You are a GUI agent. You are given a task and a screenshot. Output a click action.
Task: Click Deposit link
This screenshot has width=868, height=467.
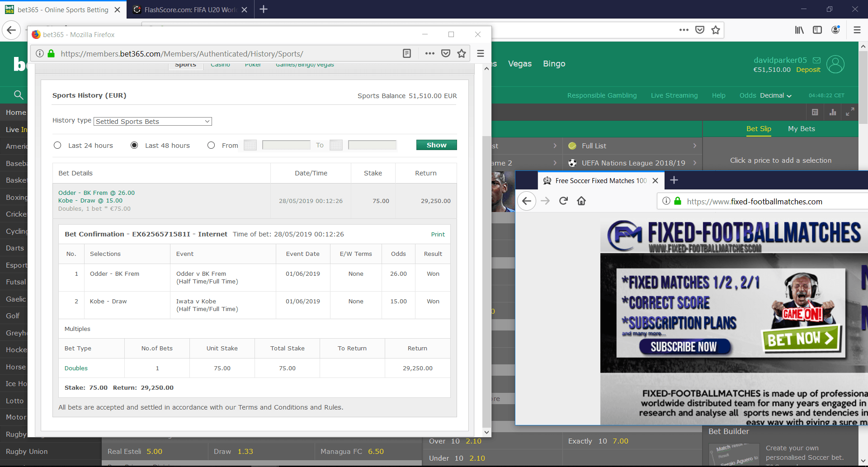click(x=808, y=70)
